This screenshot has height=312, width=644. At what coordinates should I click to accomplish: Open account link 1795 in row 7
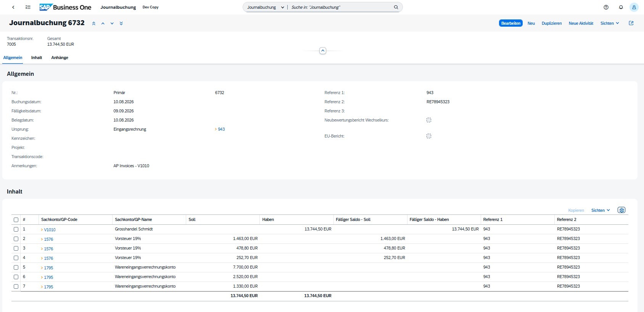[x=48, y=287]
